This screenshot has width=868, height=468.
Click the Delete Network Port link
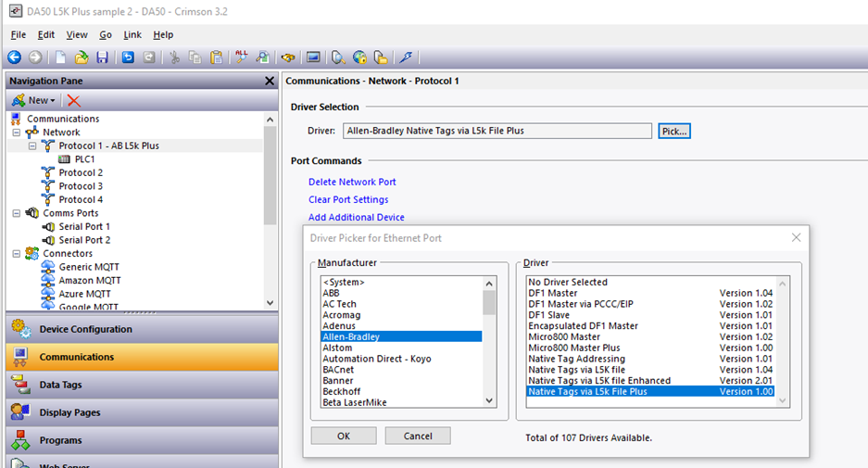point(352,182)
